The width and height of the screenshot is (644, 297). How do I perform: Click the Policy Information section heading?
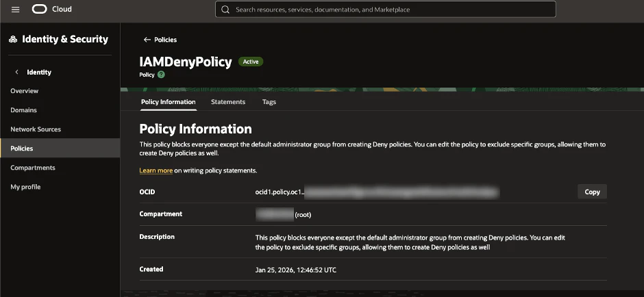coord(195,129)
